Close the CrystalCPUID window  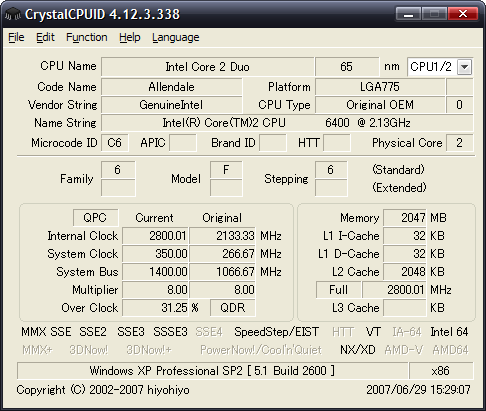coord(463,14)
